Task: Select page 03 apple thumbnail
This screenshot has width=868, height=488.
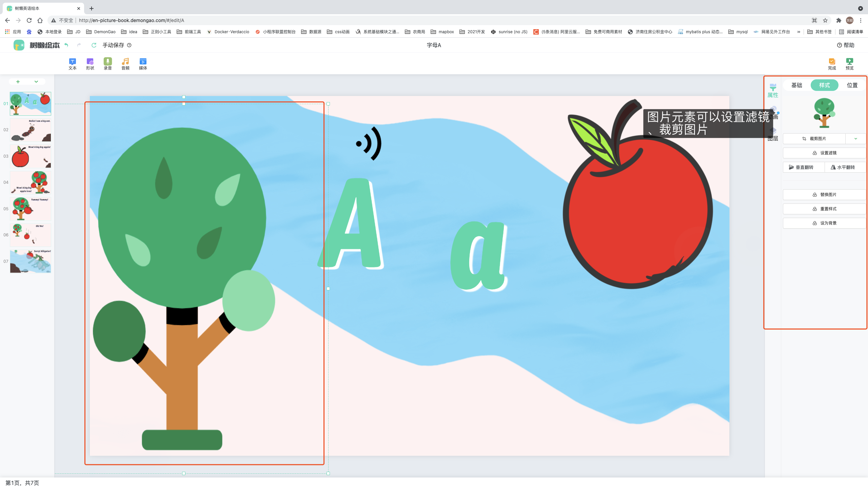Action: 31,156
